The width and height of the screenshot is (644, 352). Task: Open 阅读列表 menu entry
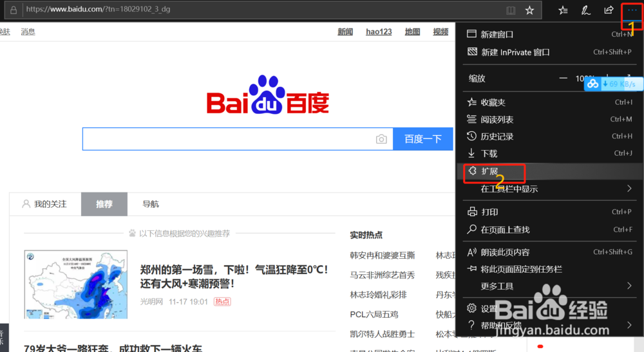click(551, 120)
